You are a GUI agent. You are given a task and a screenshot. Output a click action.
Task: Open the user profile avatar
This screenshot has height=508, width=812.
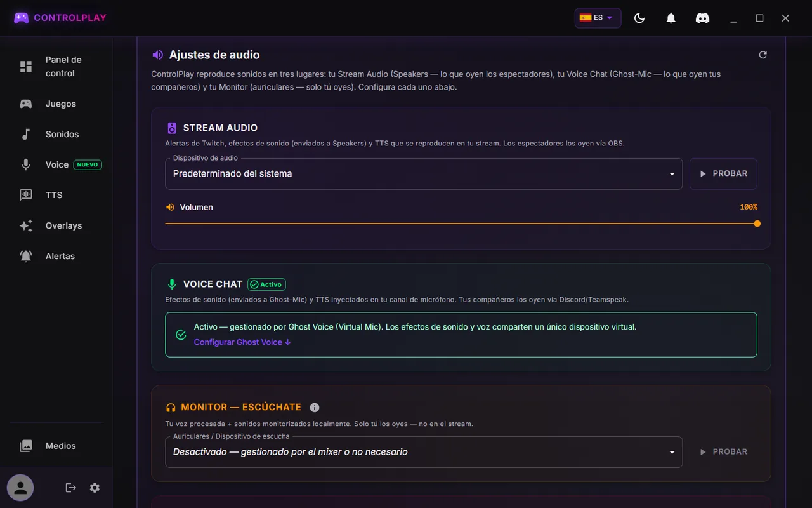[20, 488]
